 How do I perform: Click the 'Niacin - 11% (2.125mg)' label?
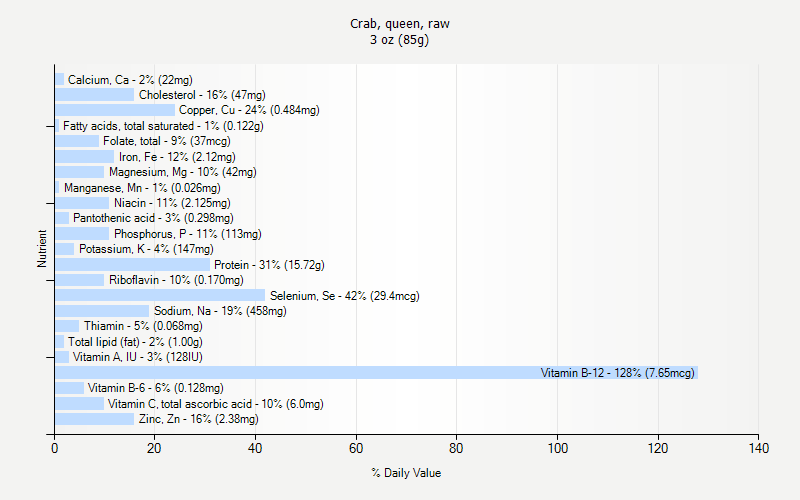pos(172,203)
